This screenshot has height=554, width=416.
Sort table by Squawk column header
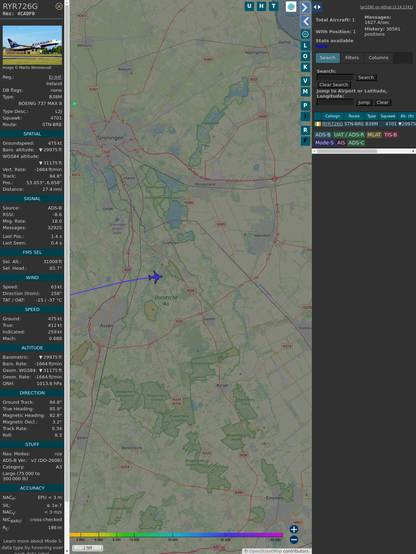[388, 116]
